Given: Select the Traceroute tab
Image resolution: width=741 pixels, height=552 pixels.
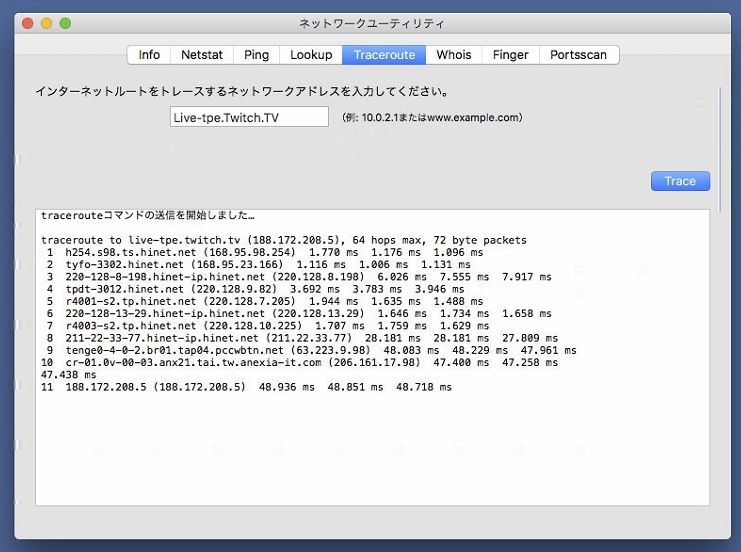Looking at the screenshot, I should [384, 55].
